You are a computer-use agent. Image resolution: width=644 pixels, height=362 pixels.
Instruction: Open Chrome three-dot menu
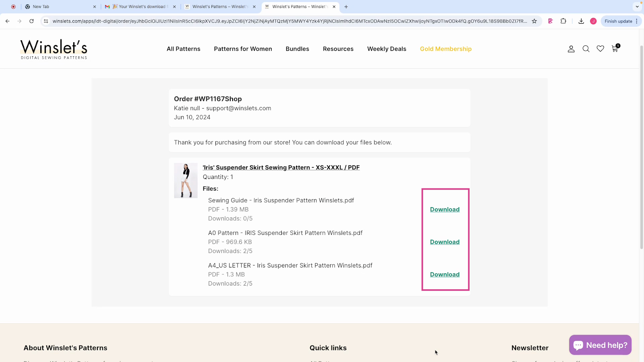(637, 21)
